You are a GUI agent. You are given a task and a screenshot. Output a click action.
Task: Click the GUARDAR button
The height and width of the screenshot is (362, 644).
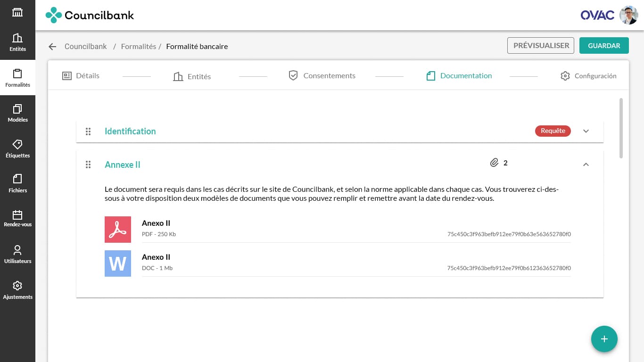[604, 46]
